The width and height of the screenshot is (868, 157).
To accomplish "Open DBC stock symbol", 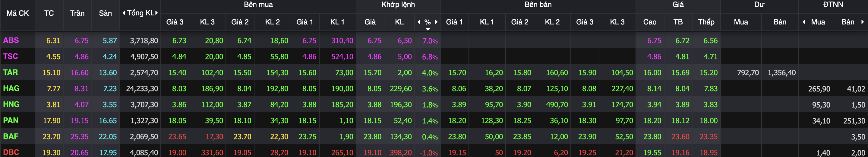I will [x=11, y=152].
